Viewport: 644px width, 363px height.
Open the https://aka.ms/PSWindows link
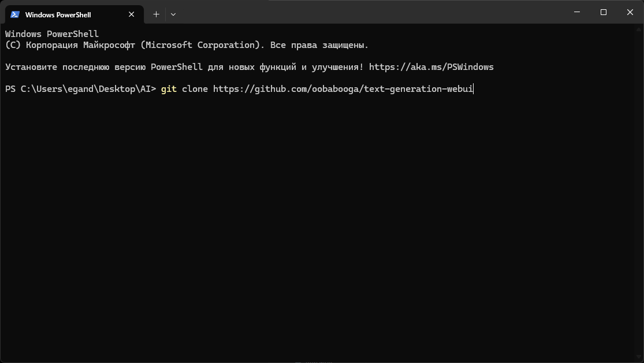point(431,67)
